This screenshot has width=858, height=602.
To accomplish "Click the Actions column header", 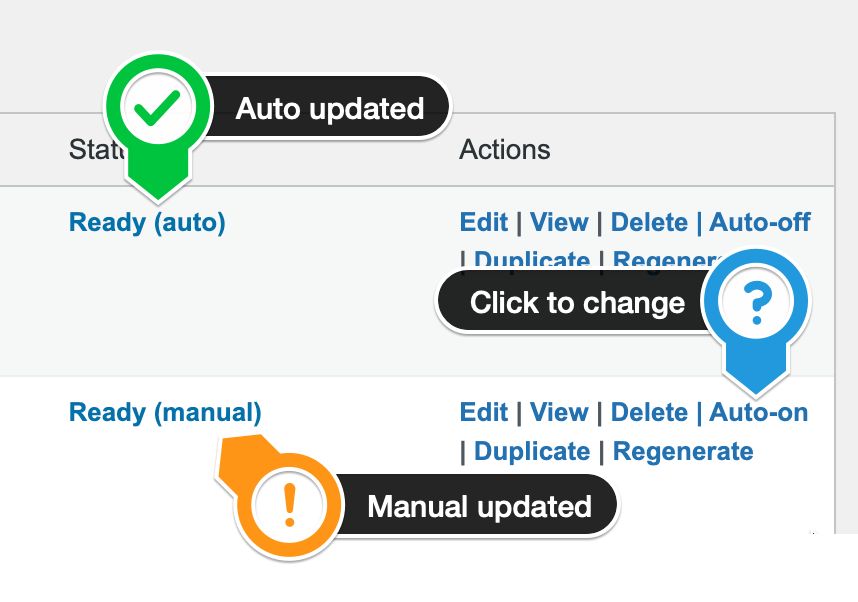I will tap(505, 149).
